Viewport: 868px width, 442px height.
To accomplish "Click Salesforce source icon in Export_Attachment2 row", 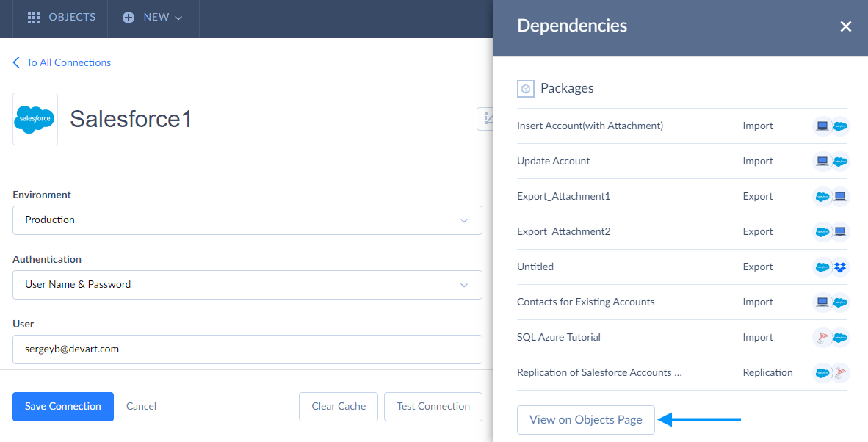I will 822,232.
